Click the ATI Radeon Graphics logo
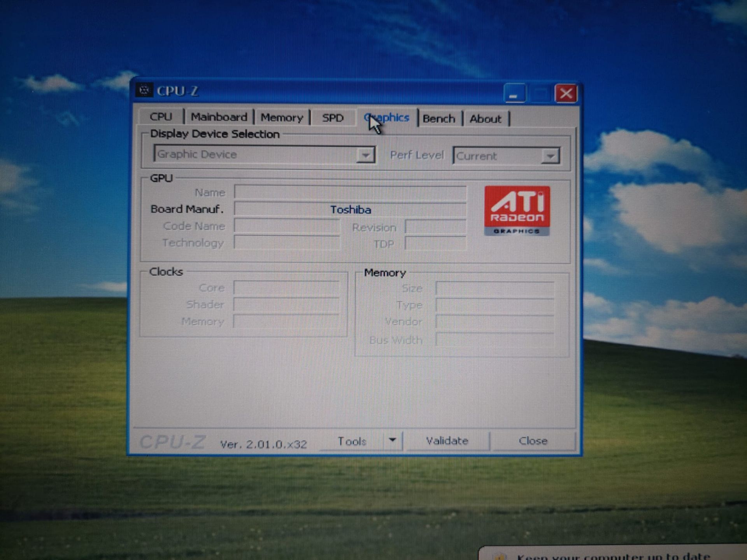Image resolution: width=747 pixels, height=560 pixels. pos(517,210)
